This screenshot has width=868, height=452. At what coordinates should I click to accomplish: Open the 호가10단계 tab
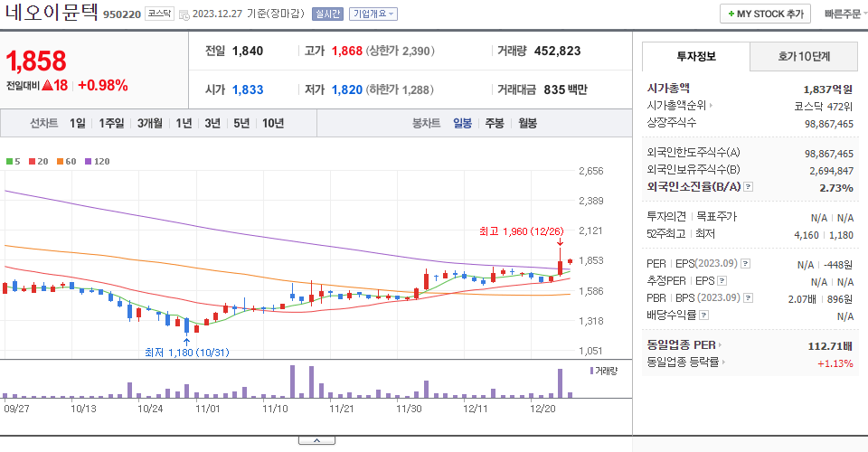(804, 56)
